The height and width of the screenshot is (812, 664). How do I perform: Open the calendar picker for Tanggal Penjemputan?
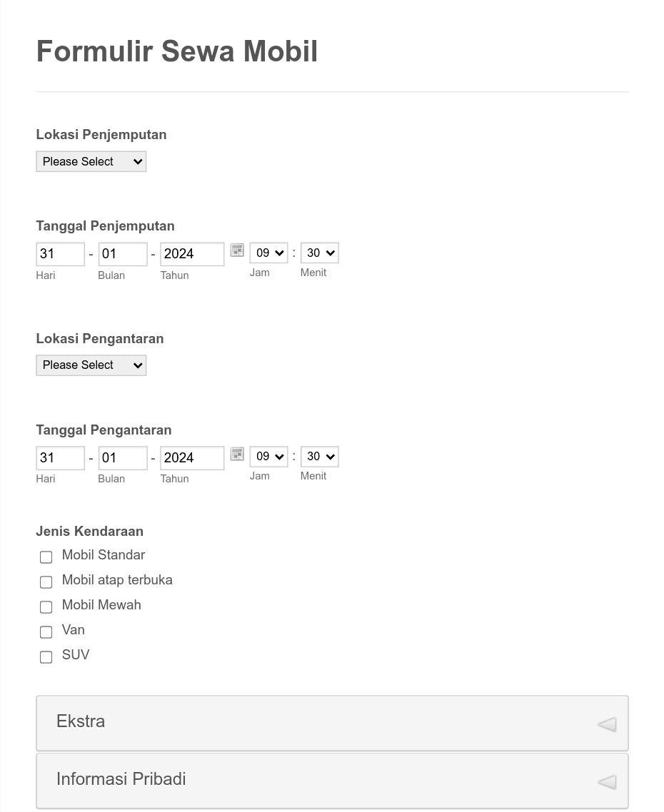pos(236,250)
